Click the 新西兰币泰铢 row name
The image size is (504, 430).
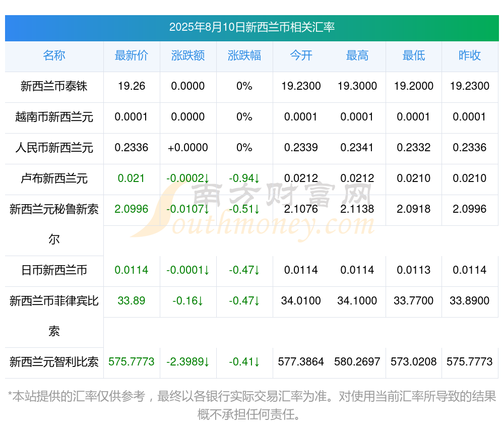pos(54,86)
